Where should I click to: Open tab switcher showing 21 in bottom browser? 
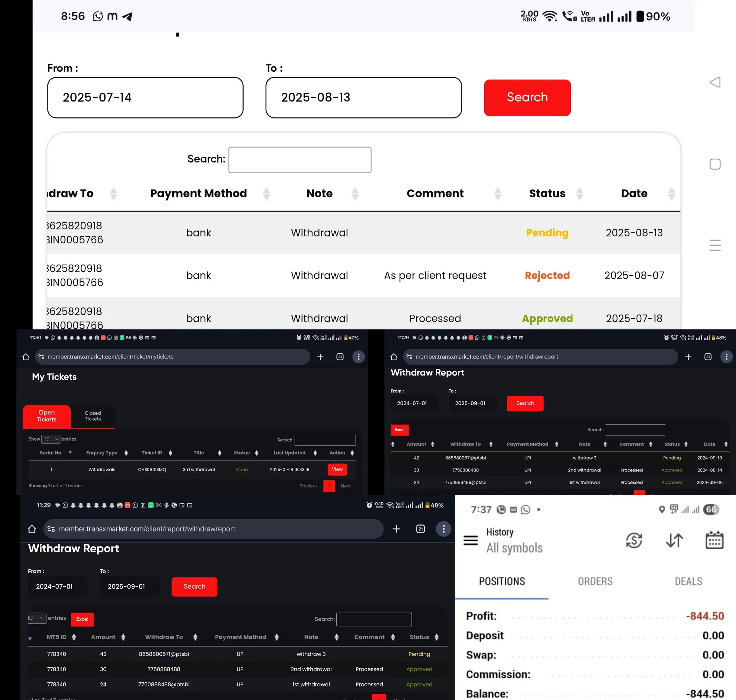420,529
